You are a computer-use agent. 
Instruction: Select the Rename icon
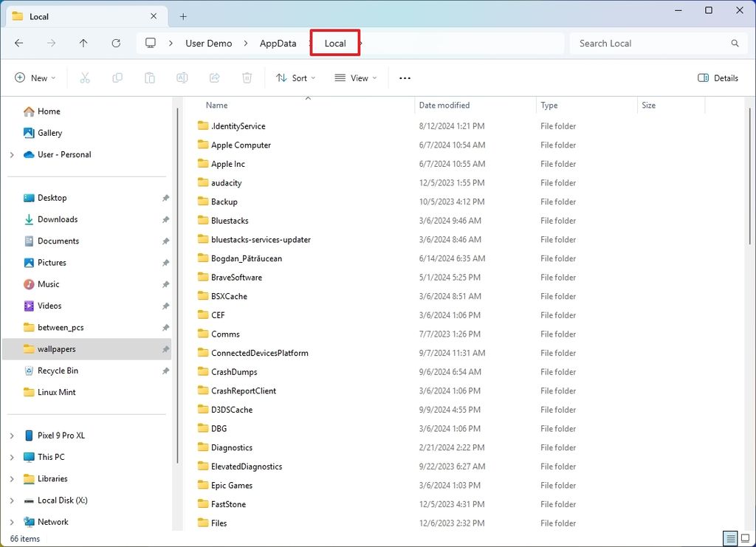[x=182, y=78]
